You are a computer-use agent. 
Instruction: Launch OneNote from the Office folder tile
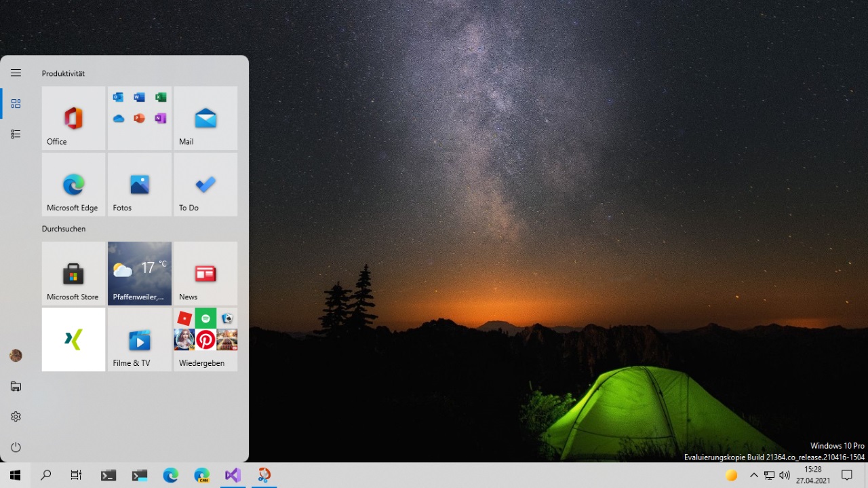(x=161, y=118)
